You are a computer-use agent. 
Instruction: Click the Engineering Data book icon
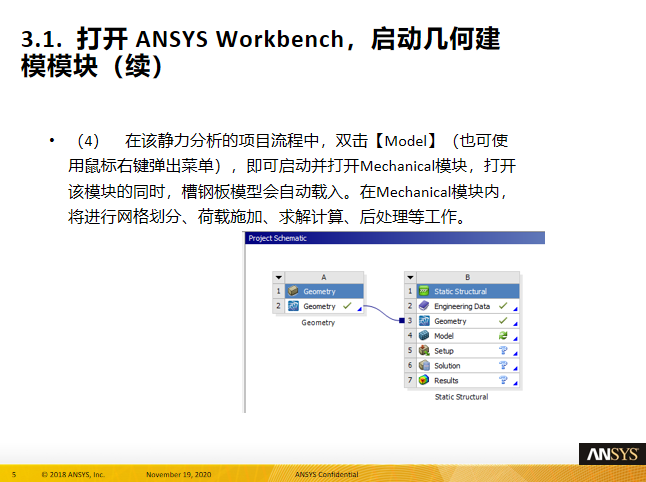pos(424,306)
